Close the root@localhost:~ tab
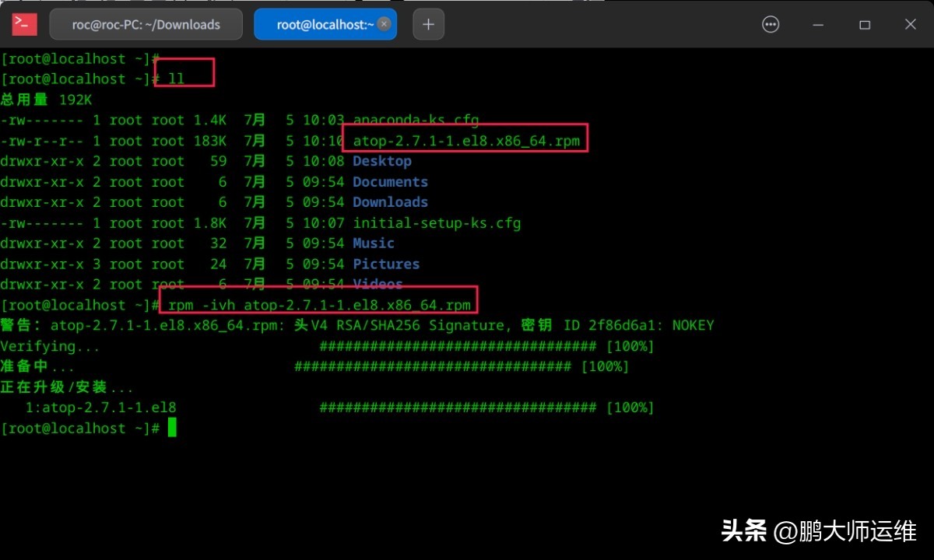 [x=384, y=24]
